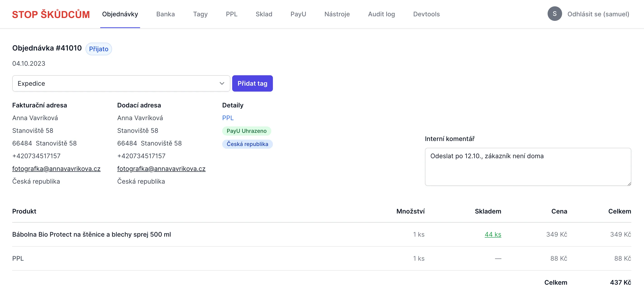This screenshot has width=644, height=306.
Task: Click into the Interní komentář textarea
Action: tap(528, 167)
